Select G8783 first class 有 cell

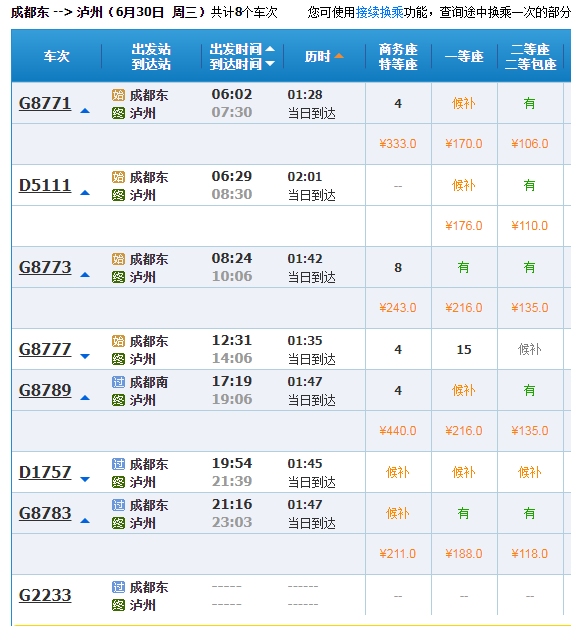click(x=464, y=513)
